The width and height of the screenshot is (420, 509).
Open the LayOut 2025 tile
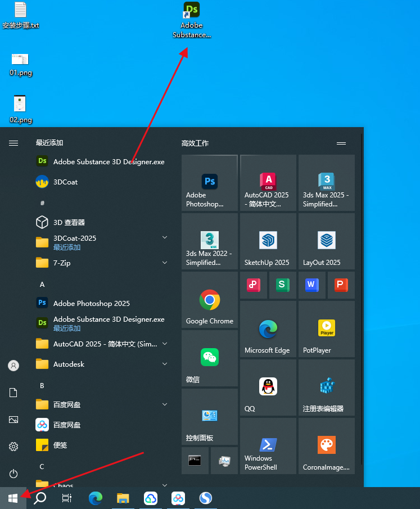(327, 241)
